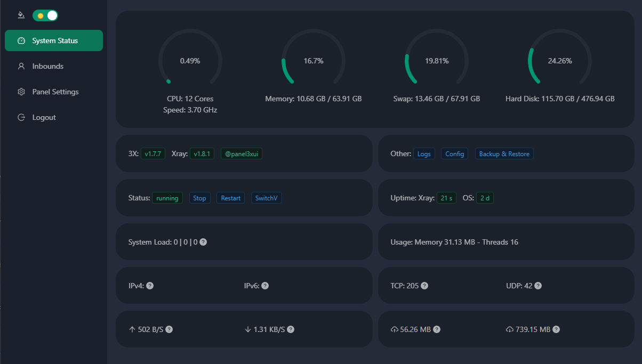Open the Logs viewer
This screenshot has height=364, width=642.
coord(424,154)
